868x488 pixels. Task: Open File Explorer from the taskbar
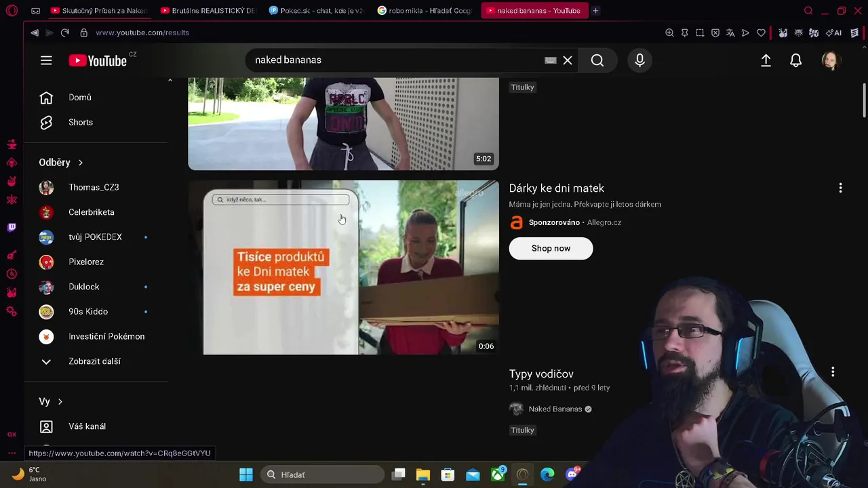point(423,474)
